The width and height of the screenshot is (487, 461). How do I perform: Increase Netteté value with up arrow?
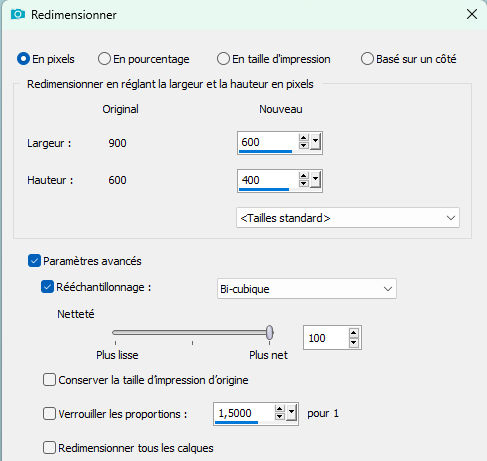tap(353, 333)
